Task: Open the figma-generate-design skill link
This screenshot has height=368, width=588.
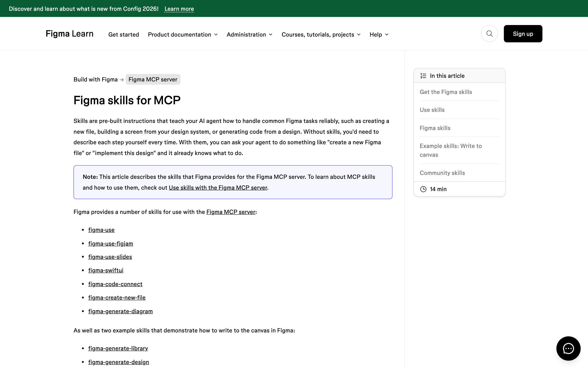Action: (119, 362)
